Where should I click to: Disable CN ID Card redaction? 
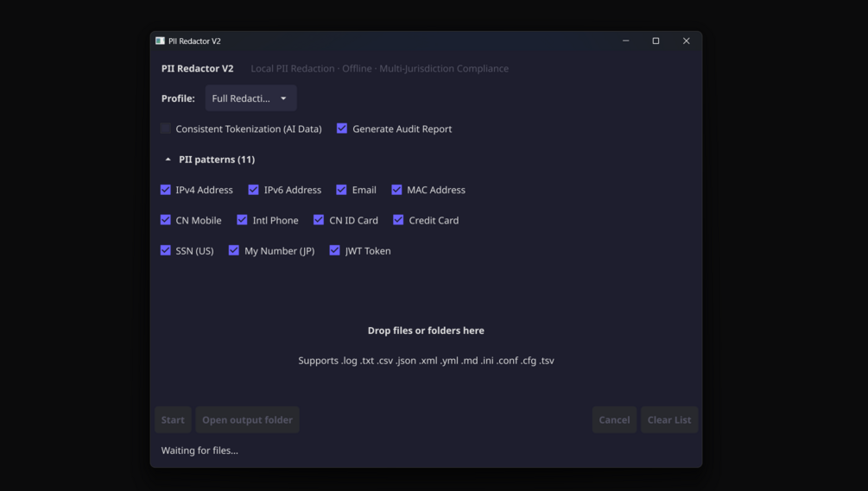point(319,220)
